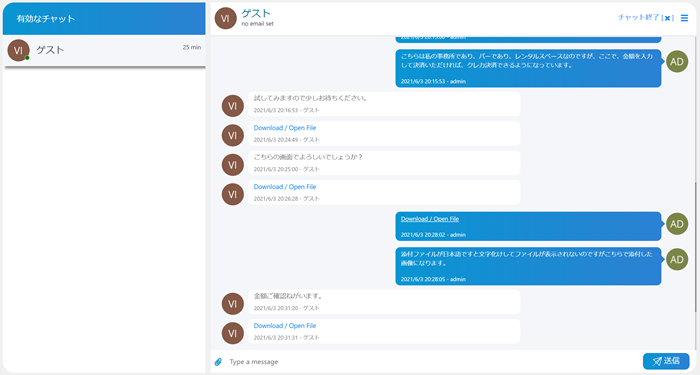700x375 pixels.
Task: Click the AD avatar beside 20:28:05 message
Action: coord(677,260)
